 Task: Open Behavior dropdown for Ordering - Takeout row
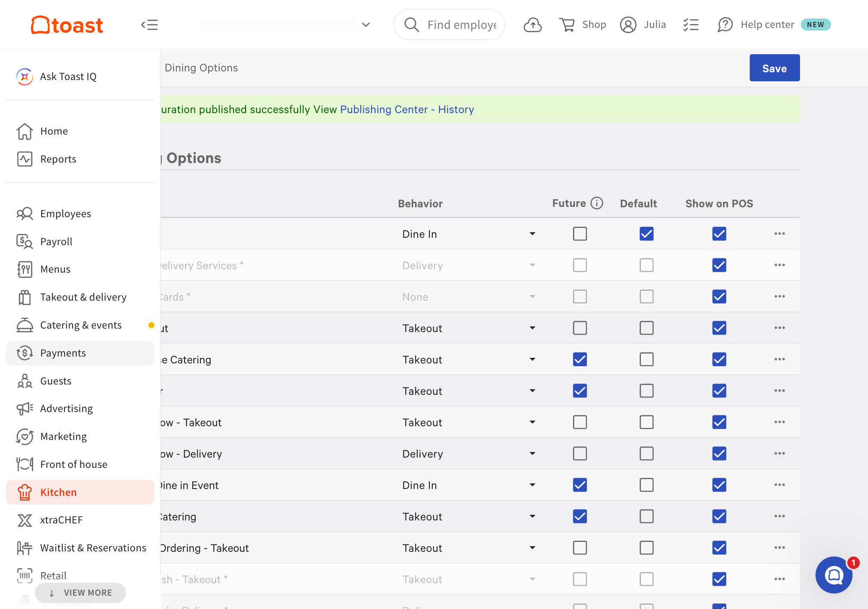(x=469, y=548)
